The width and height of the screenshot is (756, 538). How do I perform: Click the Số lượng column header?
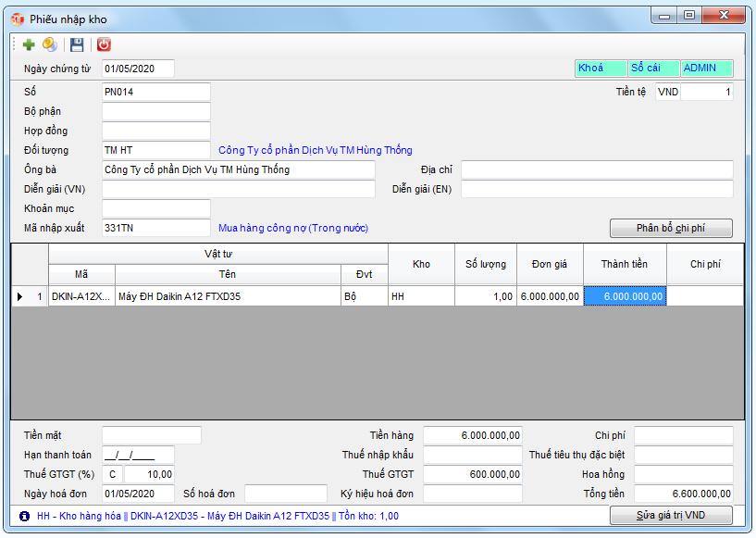click(x=486, y=264)
